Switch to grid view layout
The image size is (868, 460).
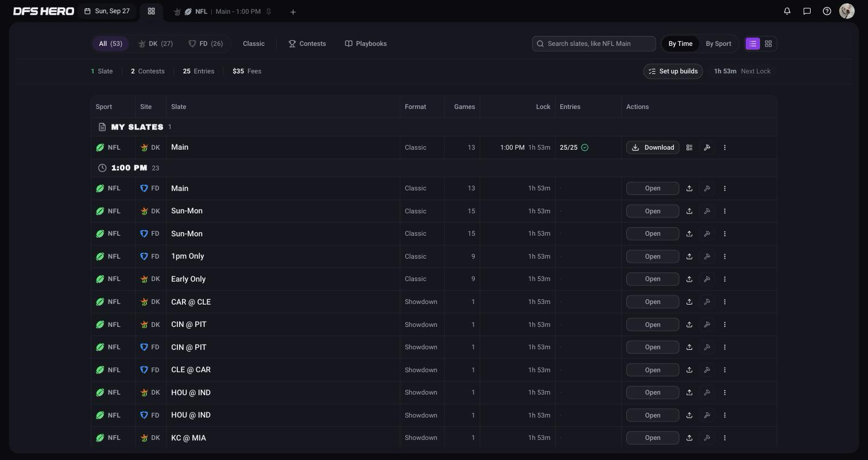[768, 44]
